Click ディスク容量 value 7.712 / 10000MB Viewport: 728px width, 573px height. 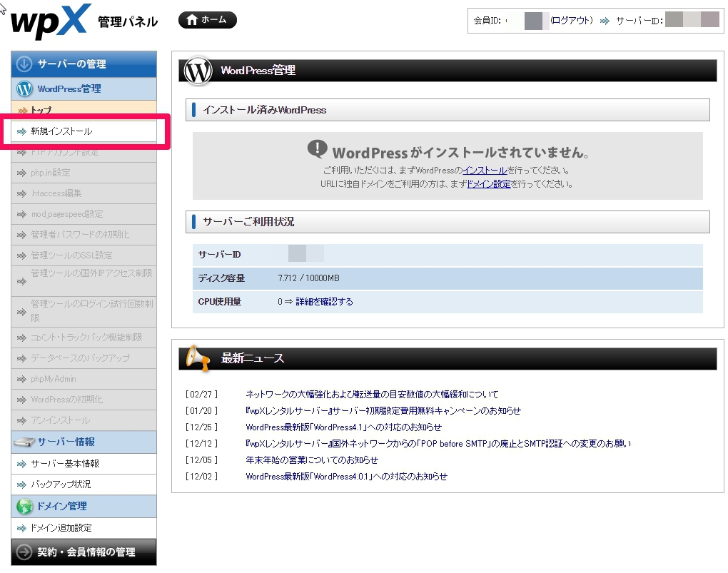click(309, 278)
